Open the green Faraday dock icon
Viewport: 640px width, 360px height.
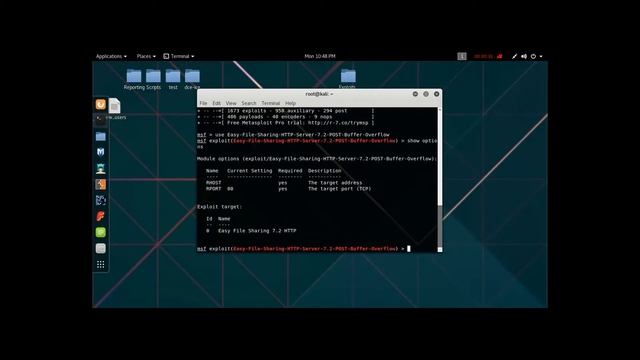tap(100, 232)
